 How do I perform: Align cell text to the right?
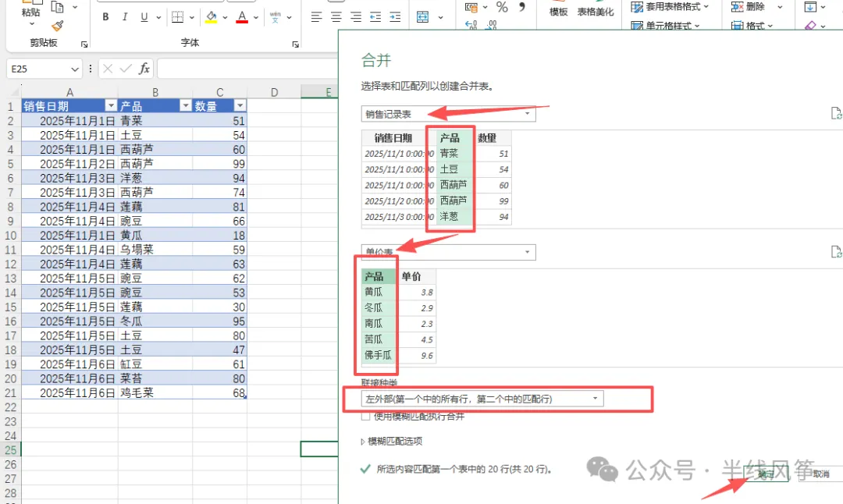coord(355,17)
